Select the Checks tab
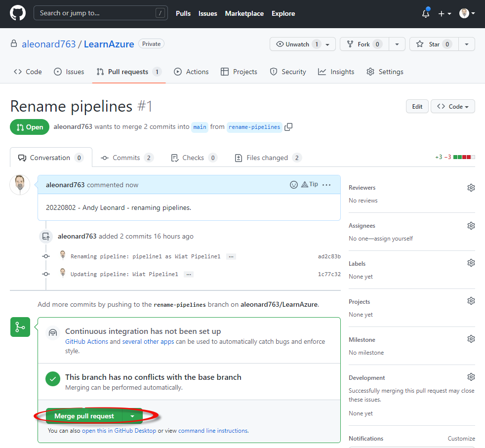Viewport: 485px width, 448px height. point(194,158)
